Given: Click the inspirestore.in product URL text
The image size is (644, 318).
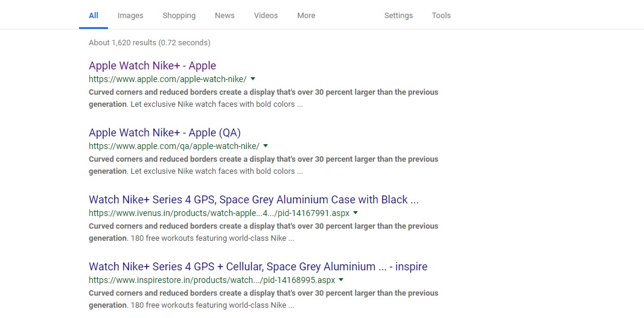Looking at the screenshot, I should point(212,280).
